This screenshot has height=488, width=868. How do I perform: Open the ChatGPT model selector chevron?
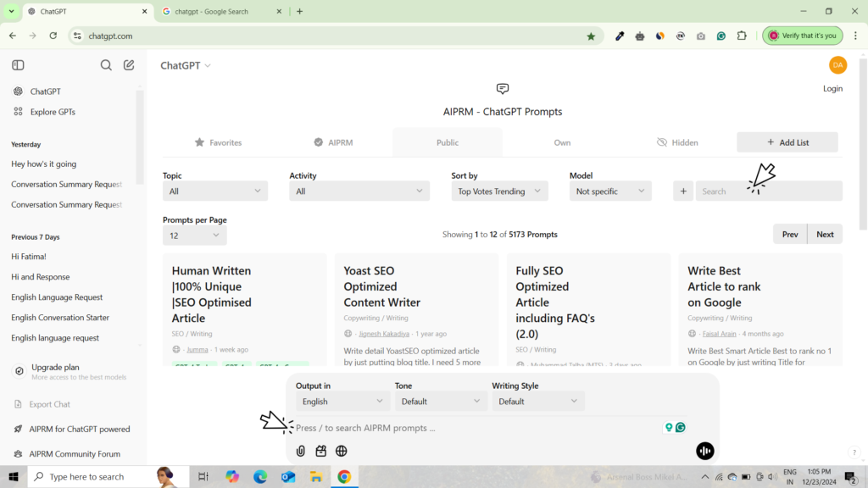(x=208, y=66)
